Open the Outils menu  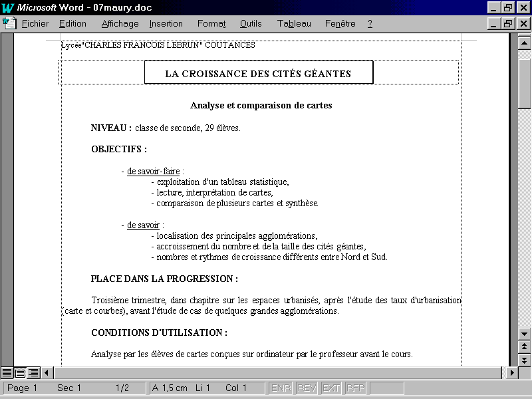[251, 23]
